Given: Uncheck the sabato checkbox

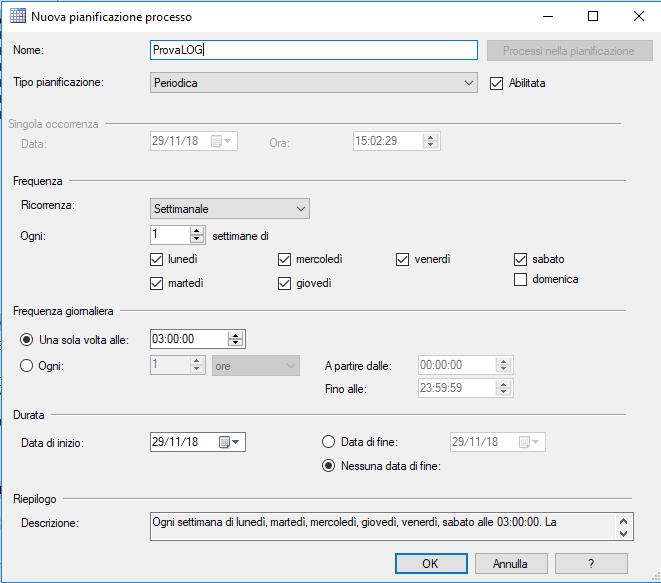Looking at the screenshot, I should [520, 260].
